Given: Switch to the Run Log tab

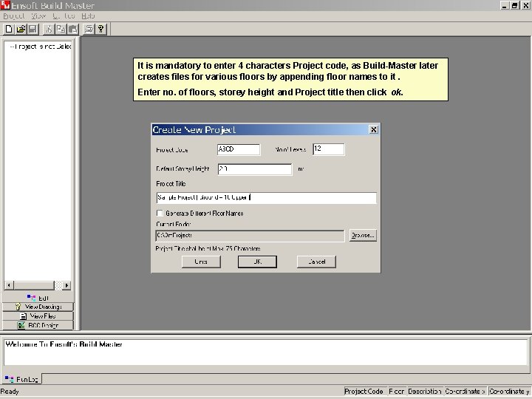Looking at the screenshot, I should coord(22,379).
